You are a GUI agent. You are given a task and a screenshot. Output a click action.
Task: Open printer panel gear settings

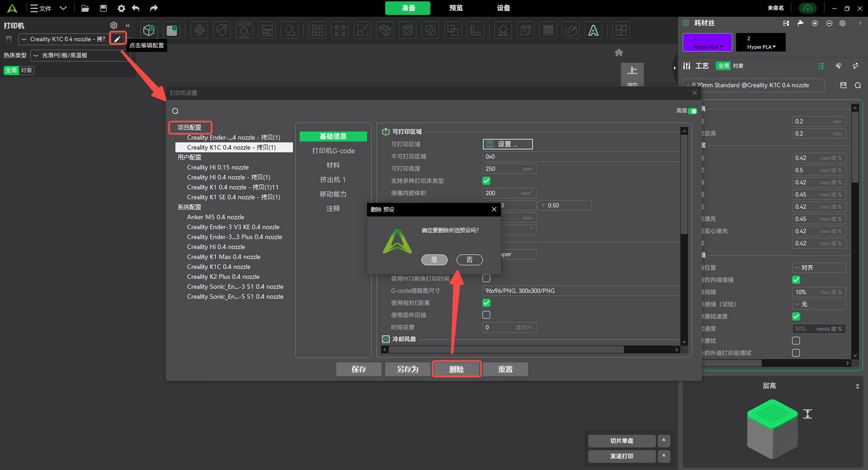pyautogui.click(x=114, y=25)
